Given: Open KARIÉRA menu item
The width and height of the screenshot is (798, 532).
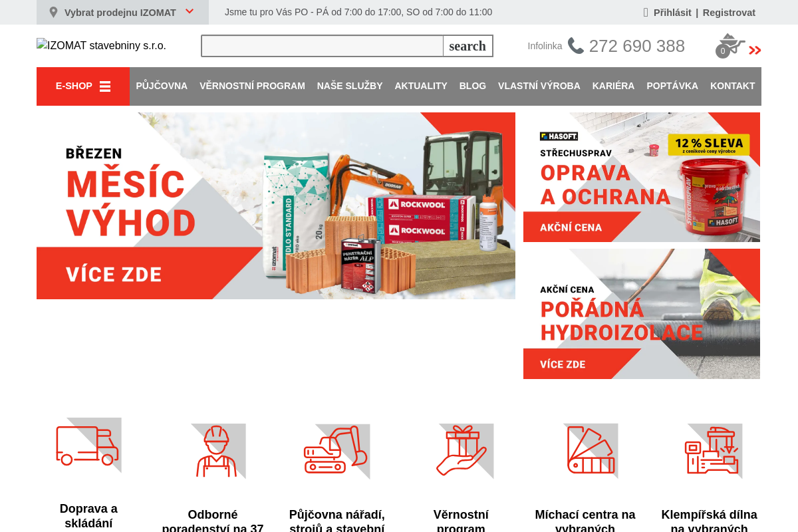Looking at the screenshot, I should [613, 86].
